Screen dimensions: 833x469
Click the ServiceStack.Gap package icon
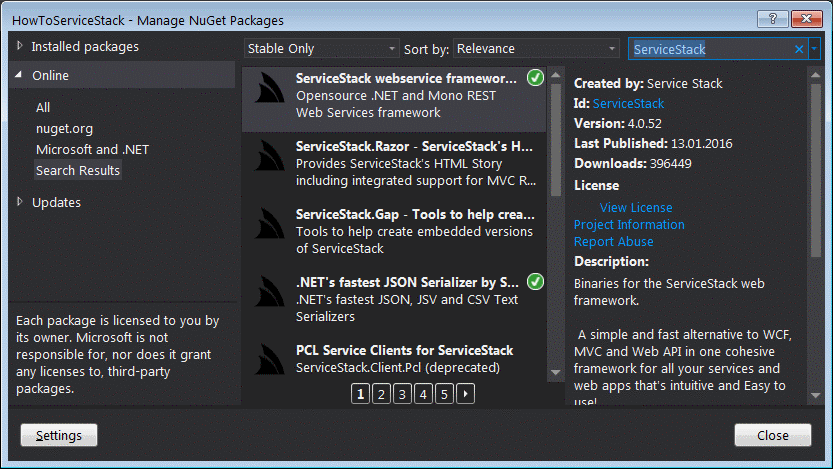[x=268, y=230]
